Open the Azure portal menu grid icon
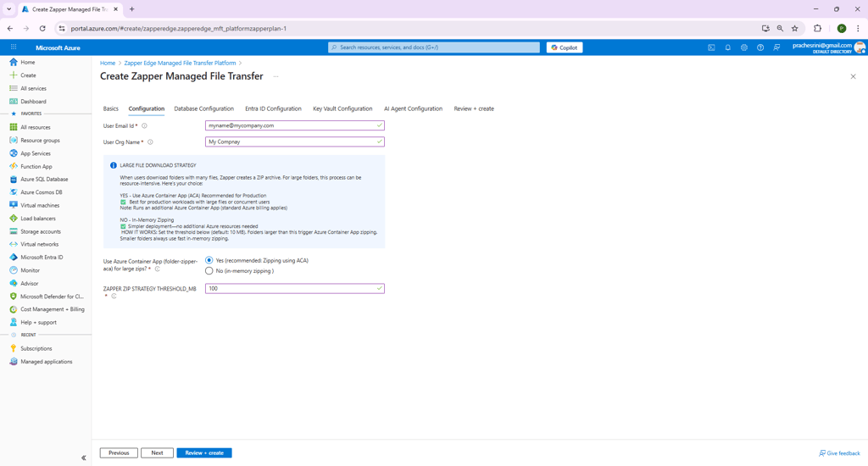Screen dimensions: 868x466 14,47
